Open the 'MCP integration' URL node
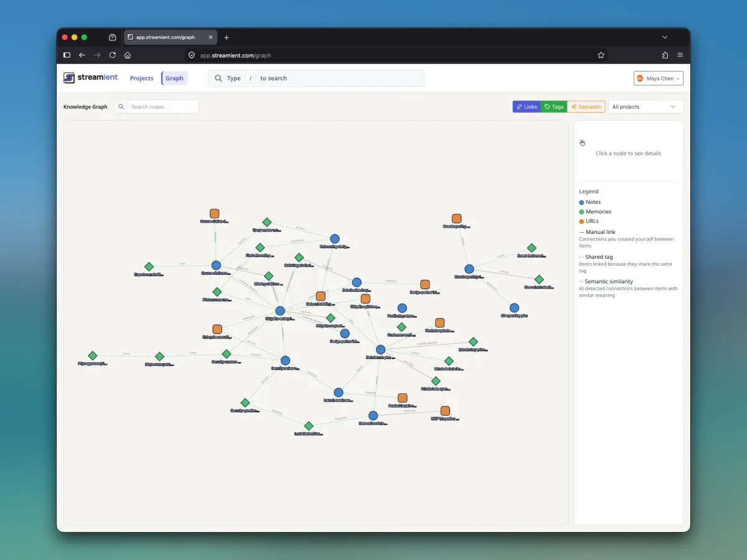This screenshot has height=560, width=747. click(445, 411)
